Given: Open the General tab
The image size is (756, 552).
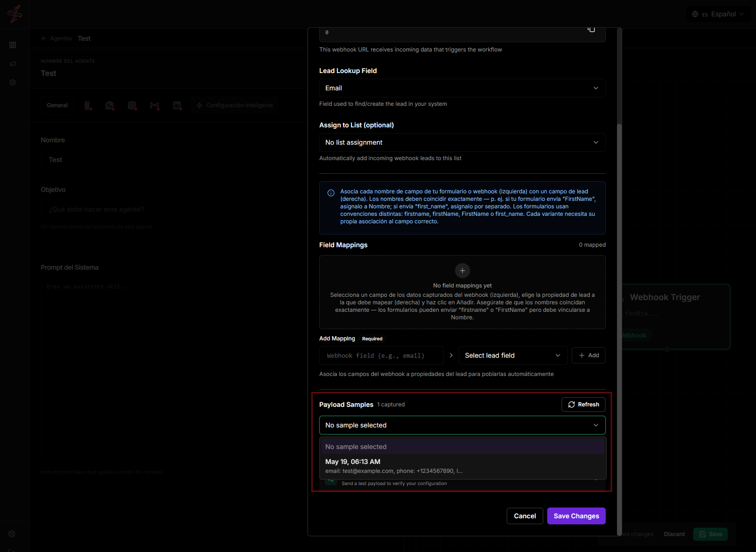Looking at the screenshot, I should click(57, 105).
